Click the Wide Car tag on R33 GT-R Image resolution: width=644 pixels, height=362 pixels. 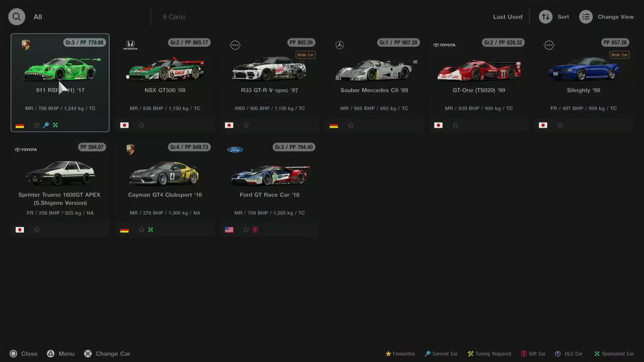click(306, 55)
